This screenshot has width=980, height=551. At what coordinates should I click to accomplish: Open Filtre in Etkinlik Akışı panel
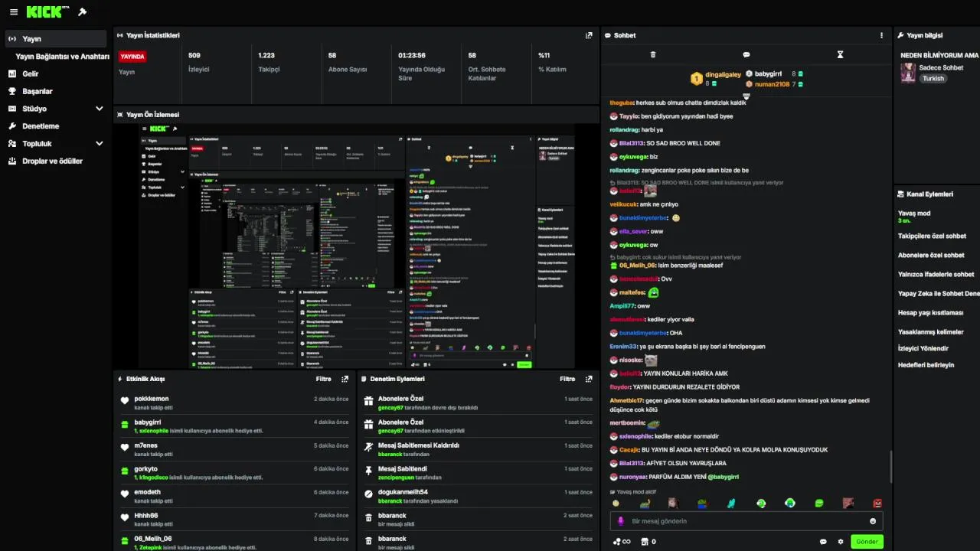click(x=324, y=379)
